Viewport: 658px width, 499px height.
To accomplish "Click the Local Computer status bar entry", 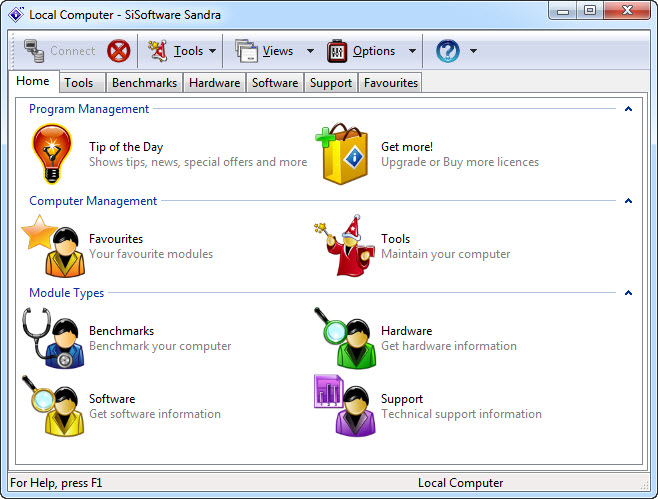I will 460,483.
